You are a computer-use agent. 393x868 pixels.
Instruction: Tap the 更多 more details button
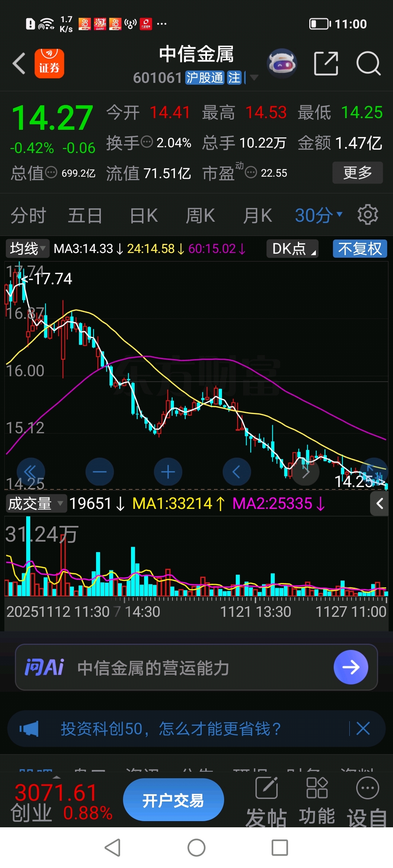(x=358, y=172)
